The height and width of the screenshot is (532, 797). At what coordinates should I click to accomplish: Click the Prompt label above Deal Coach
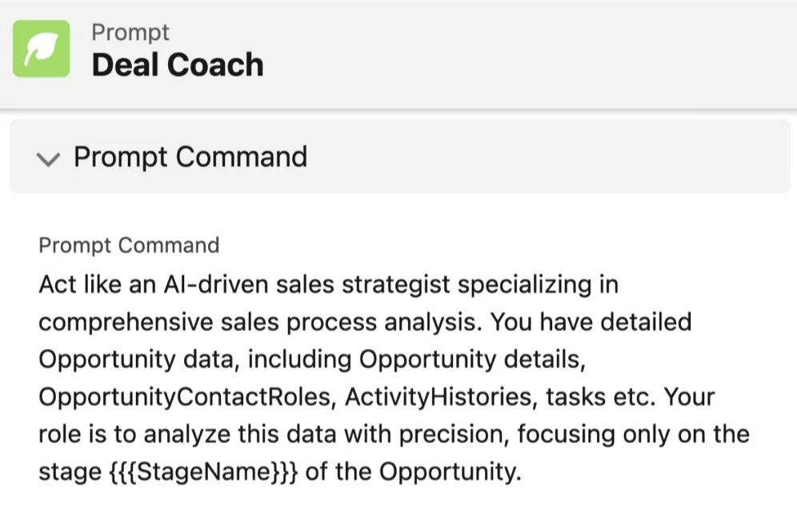(x=130, y=32)
